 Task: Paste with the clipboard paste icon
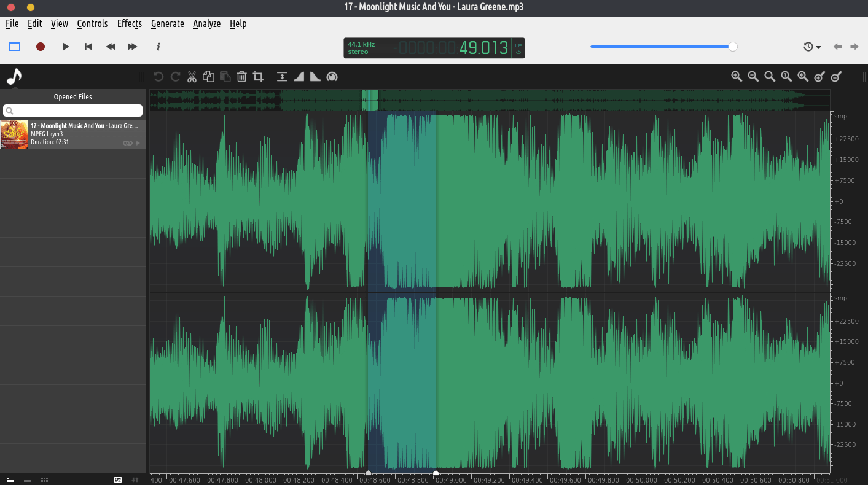(225, 77)
